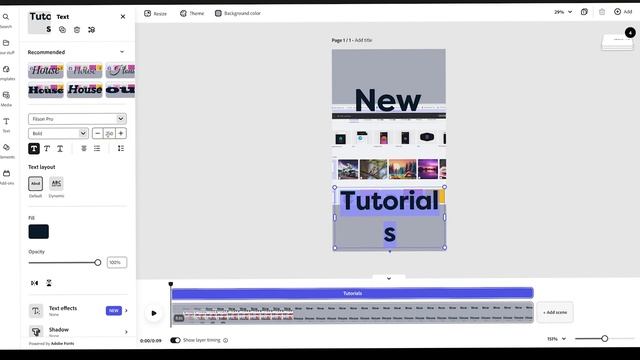Open info icon beside Show layer timing
This screenshot has width=640, height=360.
[225, 340]
